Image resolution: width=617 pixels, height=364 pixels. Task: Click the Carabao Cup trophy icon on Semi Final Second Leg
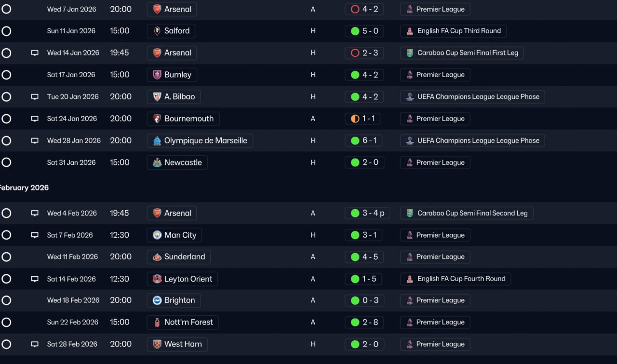point(409,213)
